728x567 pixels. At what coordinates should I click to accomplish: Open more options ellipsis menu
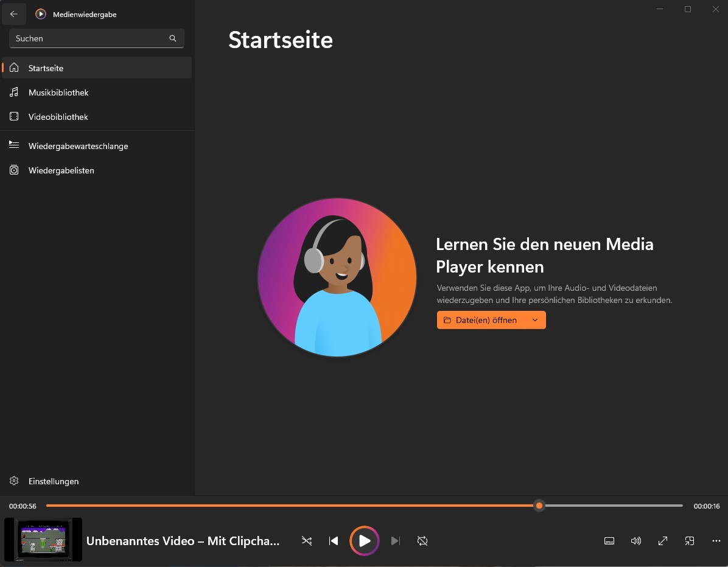click(x=716, y=541)
